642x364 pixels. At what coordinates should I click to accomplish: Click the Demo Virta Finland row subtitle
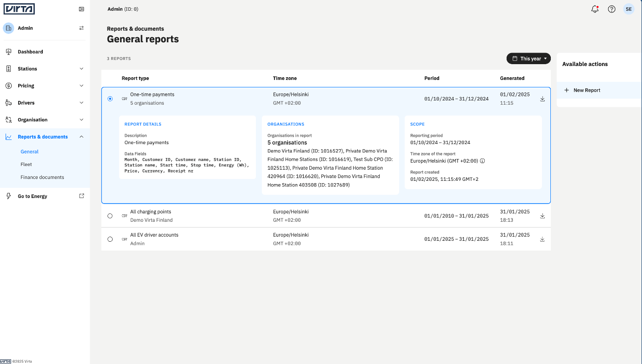click(151, 220)
